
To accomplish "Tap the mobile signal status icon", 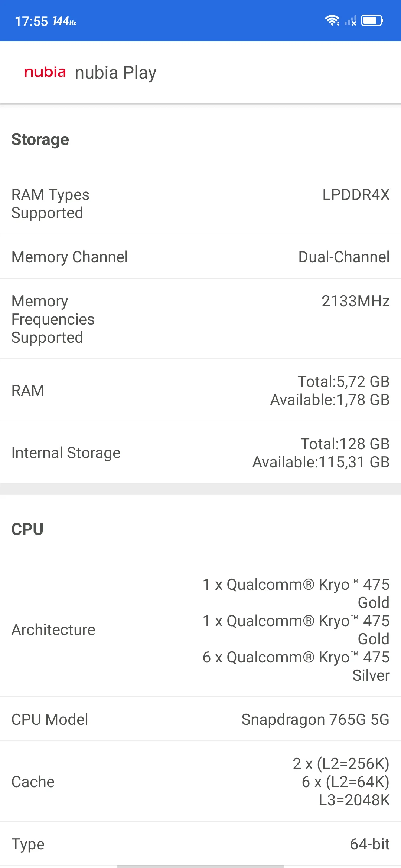I will pos(350,21).
